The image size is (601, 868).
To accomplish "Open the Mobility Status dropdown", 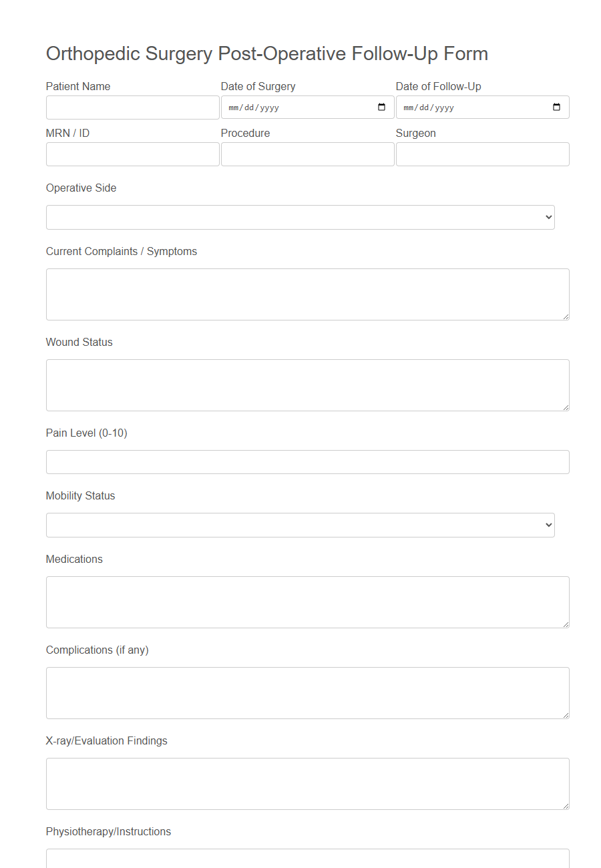I will [x=300, y=525].
